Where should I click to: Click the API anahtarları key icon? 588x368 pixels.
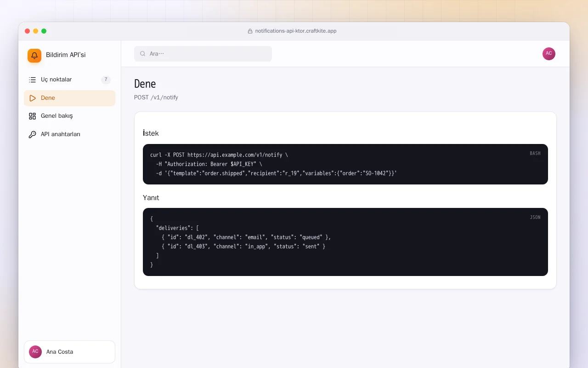click(32, 134)
